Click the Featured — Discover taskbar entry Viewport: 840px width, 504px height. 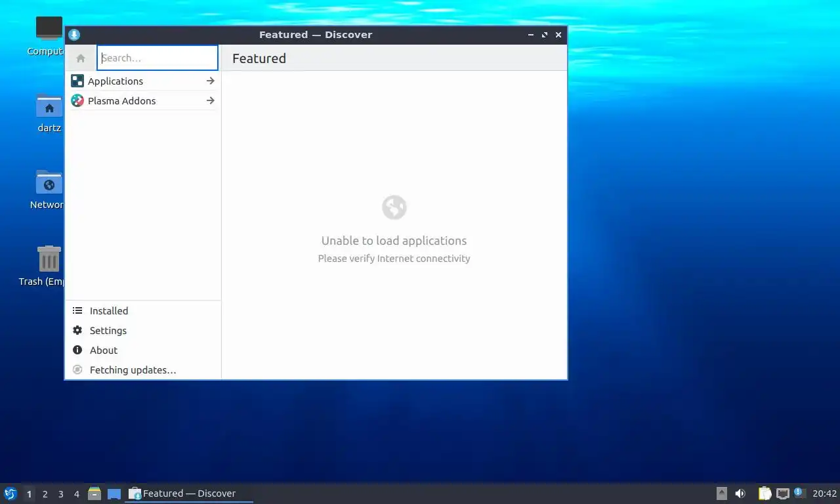(x=189, y=493)
